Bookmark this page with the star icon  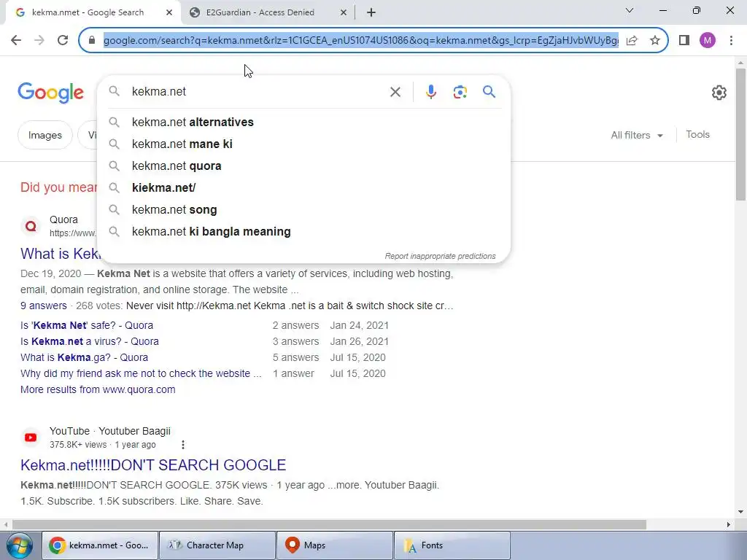(x=655, y=40)
